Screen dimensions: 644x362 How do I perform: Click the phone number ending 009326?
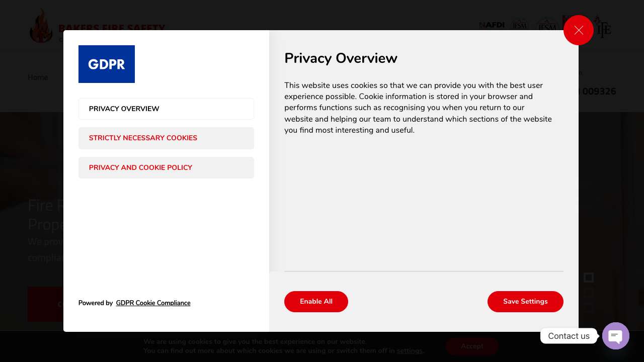click(x=599, y=92)
